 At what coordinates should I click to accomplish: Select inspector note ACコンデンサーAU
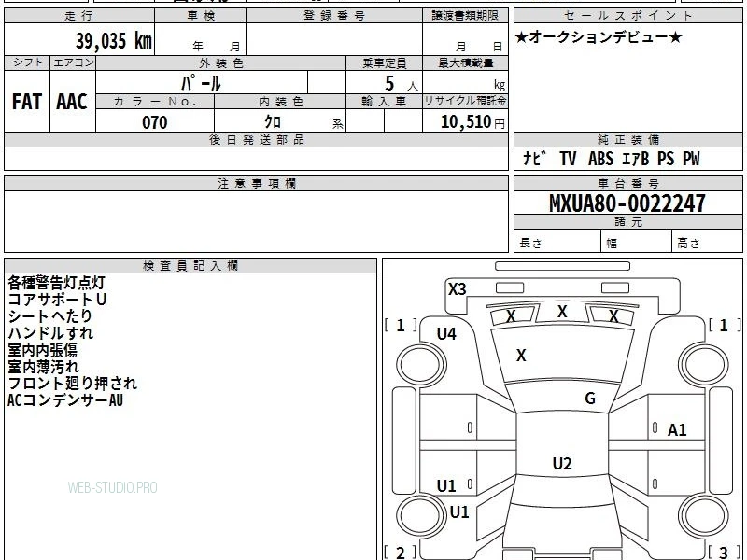[64, 400]
